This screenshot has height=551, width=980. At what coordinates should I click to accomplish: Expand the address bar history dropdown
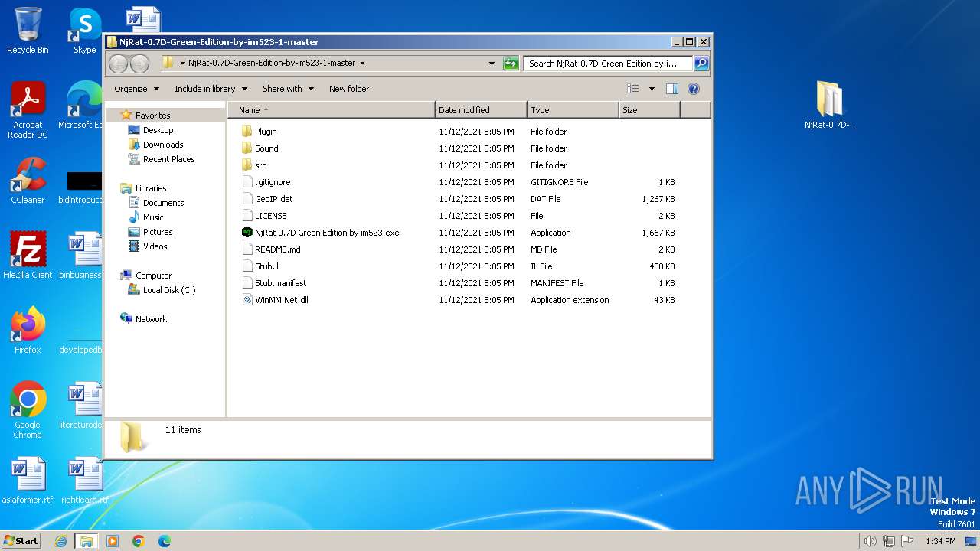click(x=492, y=64)
